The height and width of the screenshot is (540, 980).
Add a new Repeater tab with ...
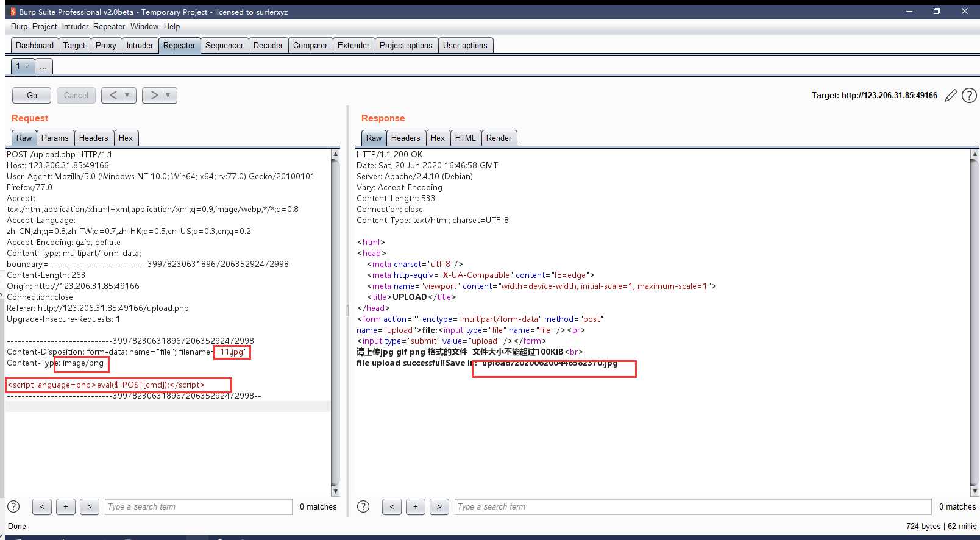(43, 66)
